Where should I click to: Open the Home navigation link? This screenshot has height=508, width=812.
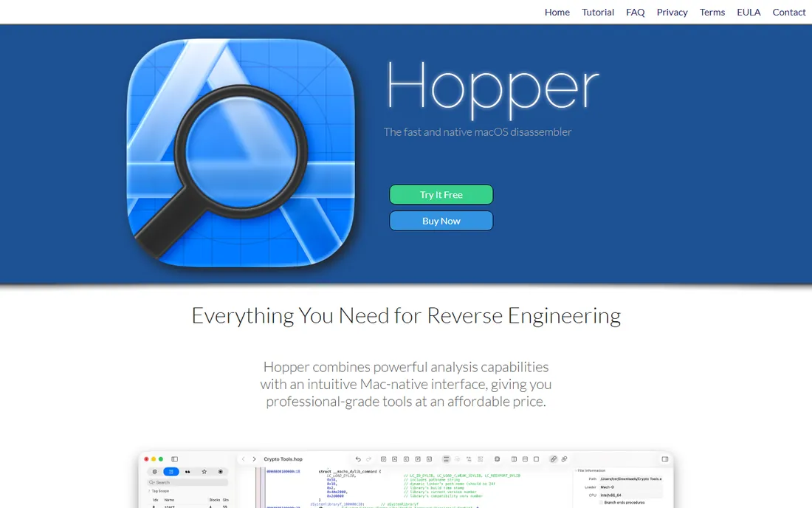coord(557,12)
